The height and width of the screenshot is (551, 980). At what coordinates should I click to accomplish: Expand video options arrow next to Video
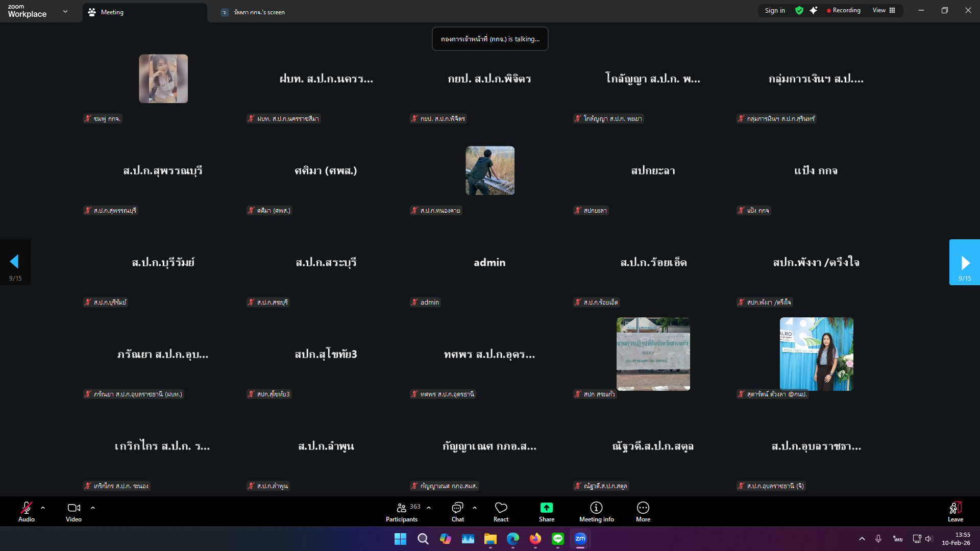click(93, 508)
